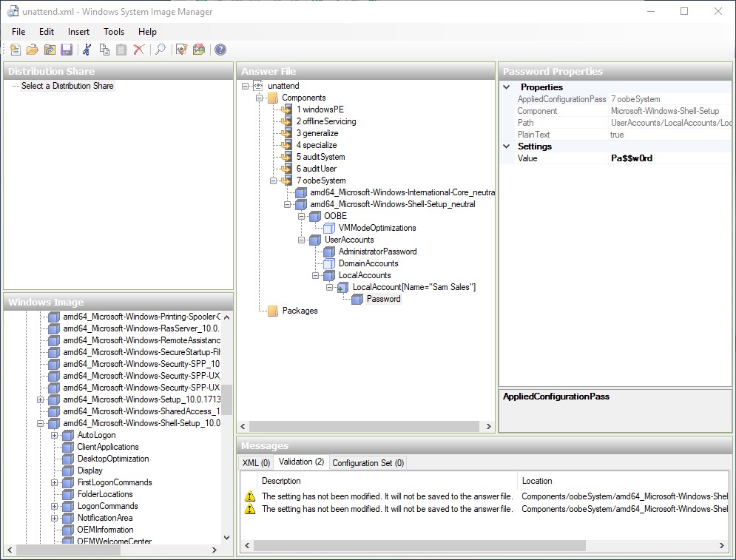Save the answer file via floppy icon
The height and width of the screenshot is (560, 736).
click(67, 50)
